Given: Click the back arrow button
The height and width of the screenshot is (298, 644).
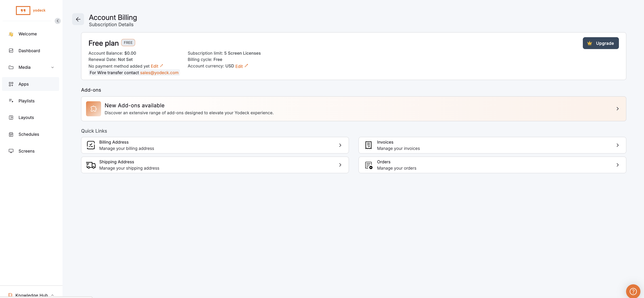Looking at the screenshot, I should click(78, 19).
